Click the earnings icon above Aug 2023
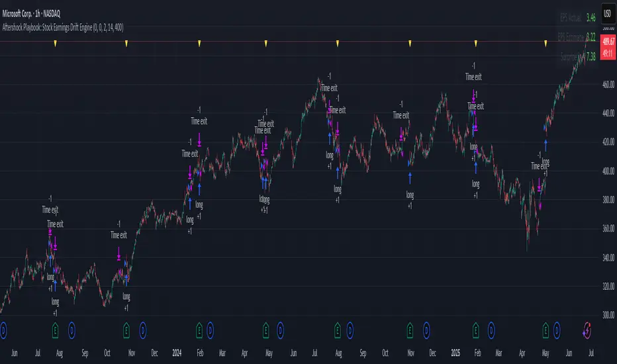Image resolution: width=617 pixels, height=364 pixels. tap(55, 328)
